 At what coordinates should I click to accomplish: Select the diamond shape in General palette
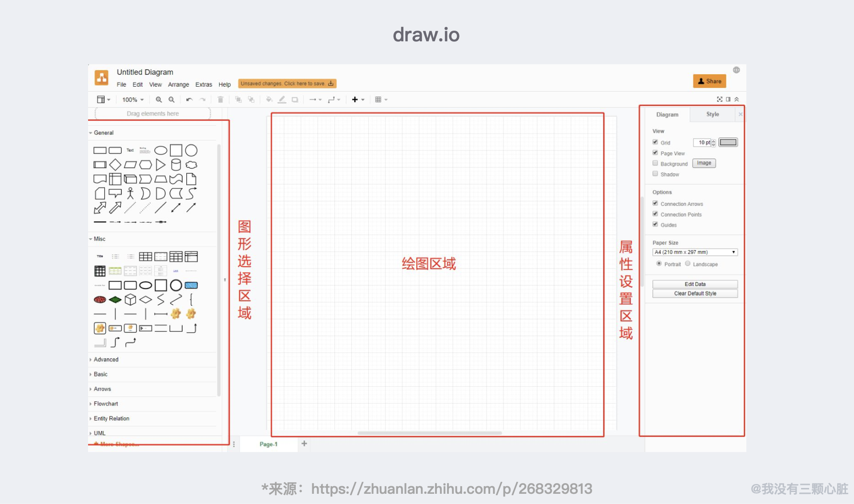click(x=115, y=165)
